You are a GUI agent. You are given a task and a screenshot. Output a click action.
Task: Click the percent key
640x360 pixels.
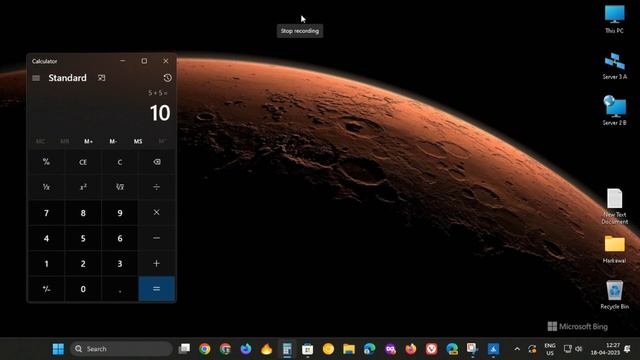46,162
